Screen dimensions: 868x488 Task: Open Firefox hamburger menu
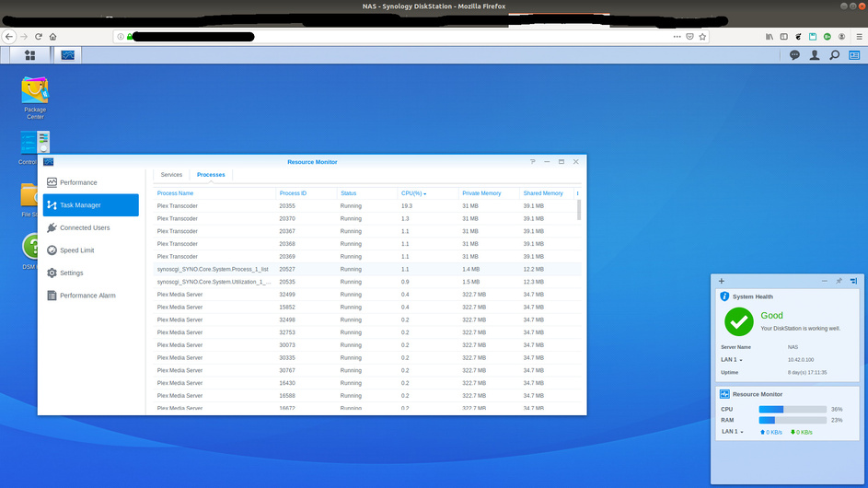pyautogui.click(x=859, y=37)
